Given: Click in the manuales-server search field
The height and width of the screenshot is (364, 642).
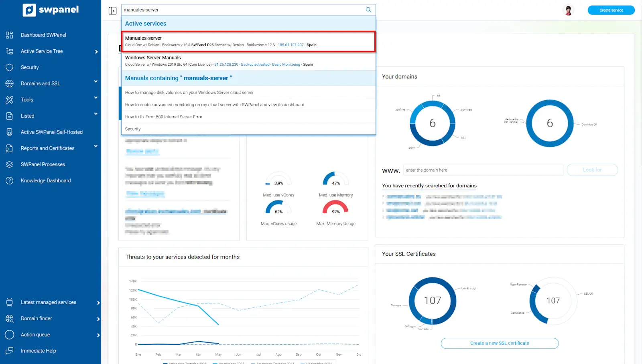Looking at the screenshot, I should (242, 10).
